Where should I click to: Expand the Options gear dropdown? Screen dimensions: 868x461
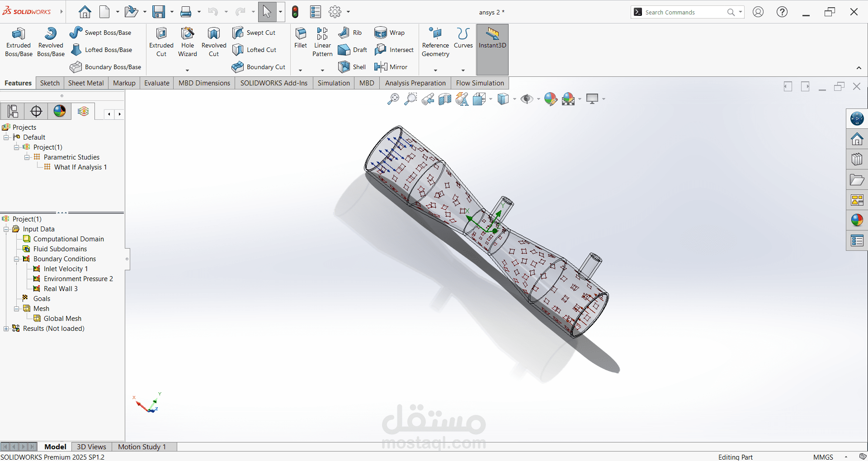click(348, 12)
